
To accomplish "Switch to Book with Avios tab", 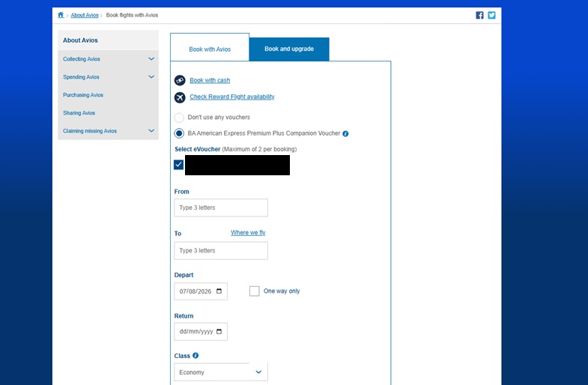I will click(x=210, y=48).
